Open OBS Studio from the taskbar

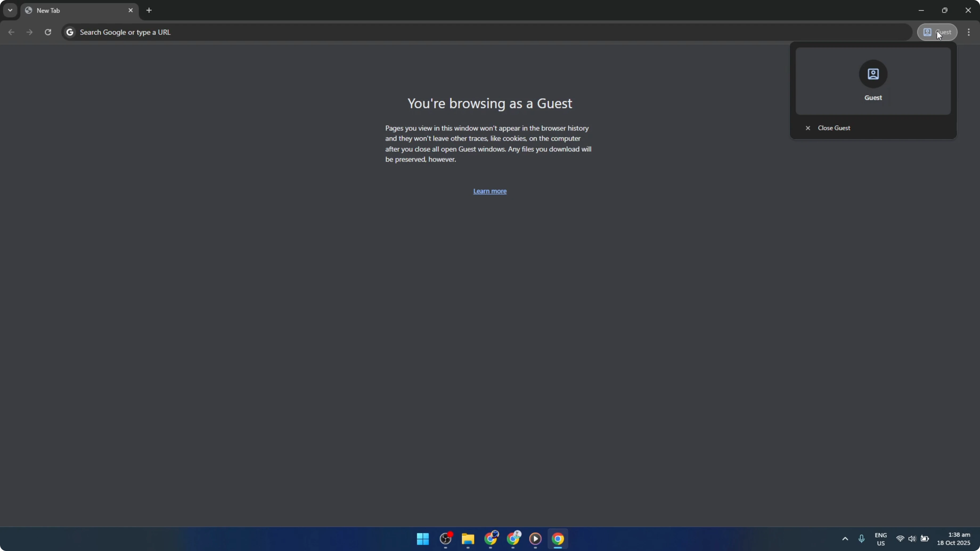pos(446,539)
